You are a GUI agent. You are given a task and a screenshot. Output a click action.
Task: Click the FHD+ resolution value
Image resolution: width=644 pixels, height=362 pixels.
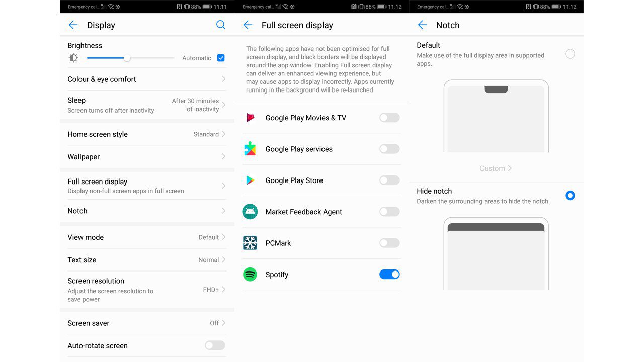[211, 290]
